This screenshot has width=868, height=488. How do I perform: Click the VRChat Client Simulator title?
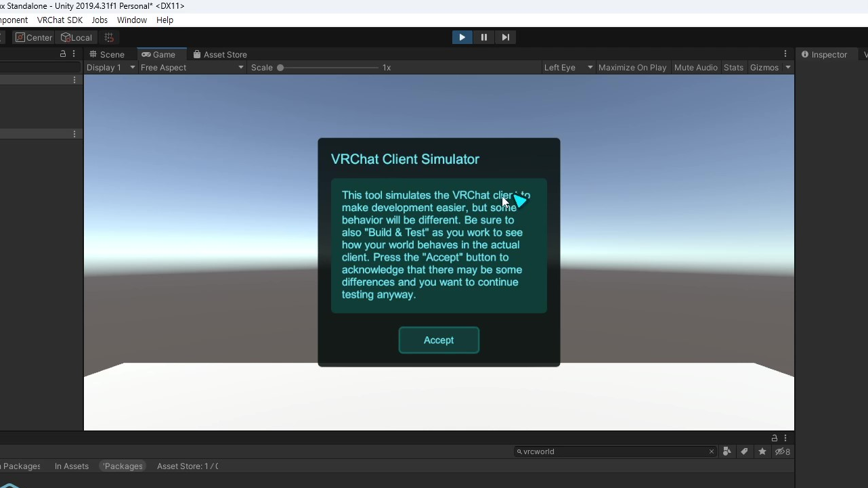click(x=405, y=159)
